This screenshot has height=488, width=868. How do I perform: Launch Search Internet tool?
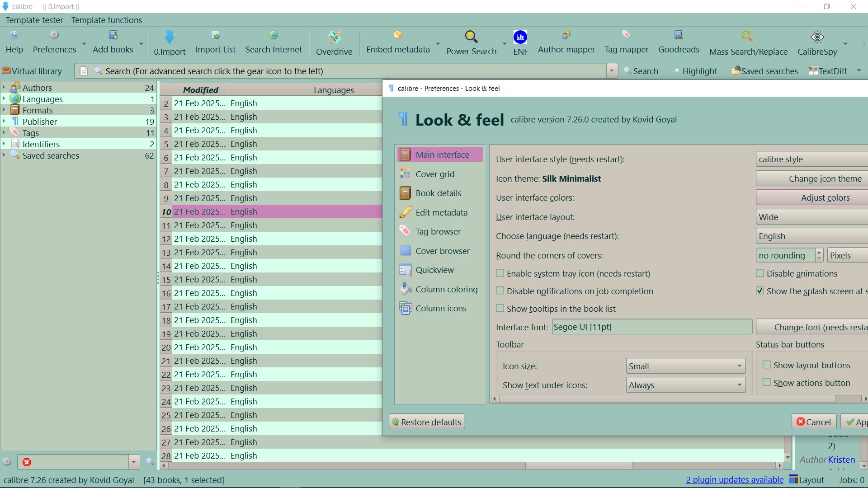[x=274, y=42]
